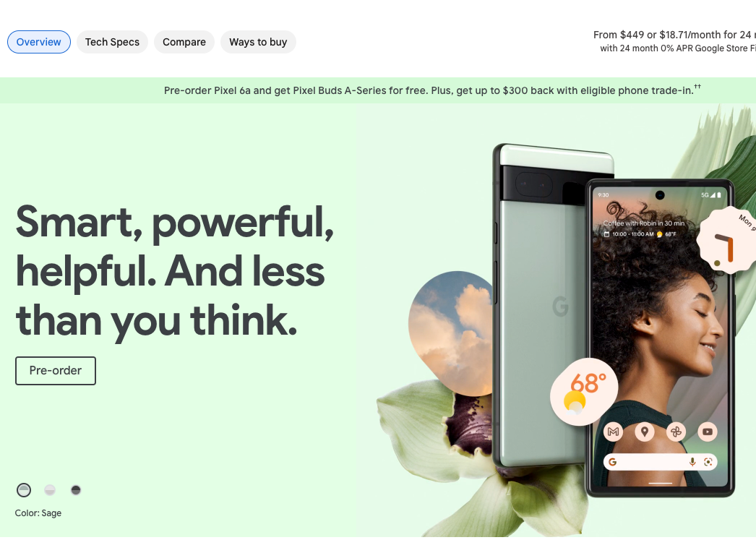This screenshot has width=756, height=540.
Task: Click the microphone icon in phone search bar
Action: click(x=692, y=462)
